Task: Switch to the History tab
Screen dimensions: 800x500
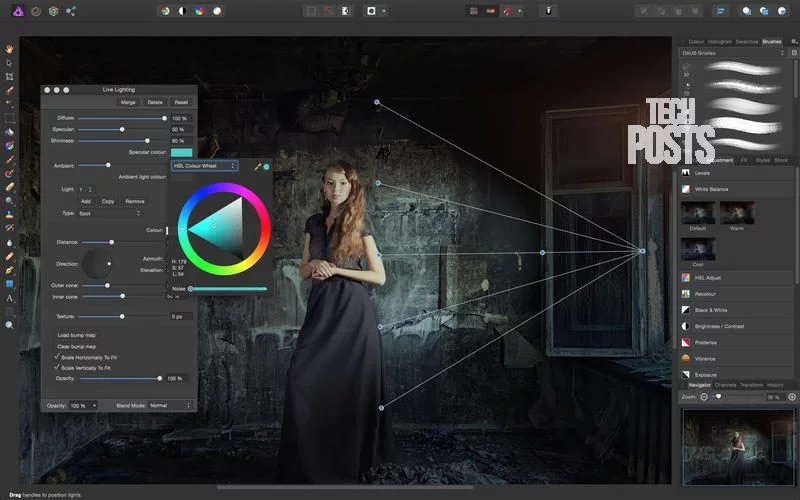Action: [x=775, y=385]
